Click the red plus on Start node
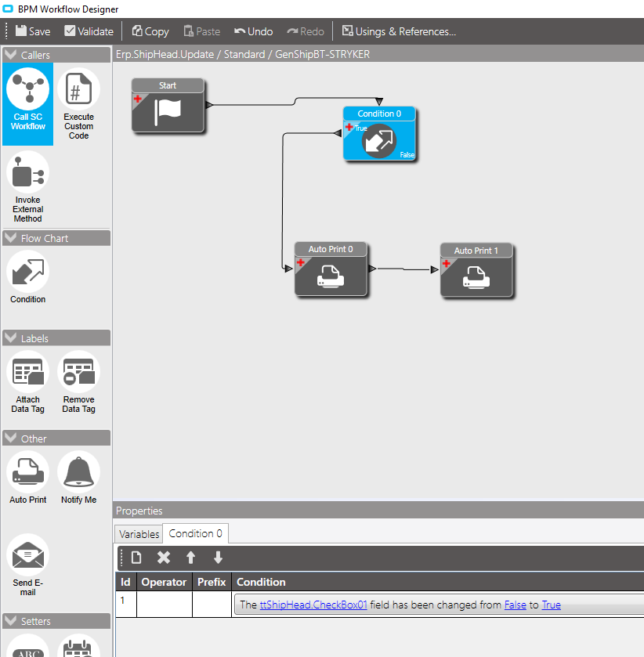Screen dimensions: 644x657 click(138, 99)
